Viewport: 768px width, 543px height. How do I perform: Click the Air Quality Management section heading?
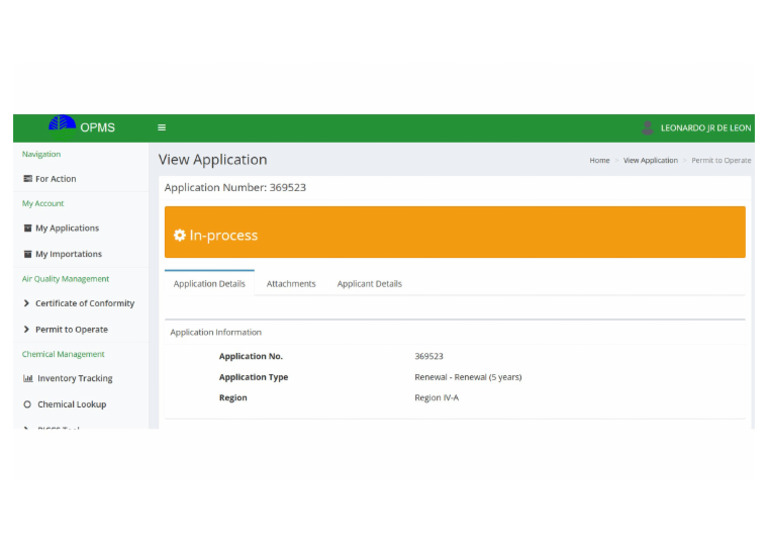pos(65,279)
